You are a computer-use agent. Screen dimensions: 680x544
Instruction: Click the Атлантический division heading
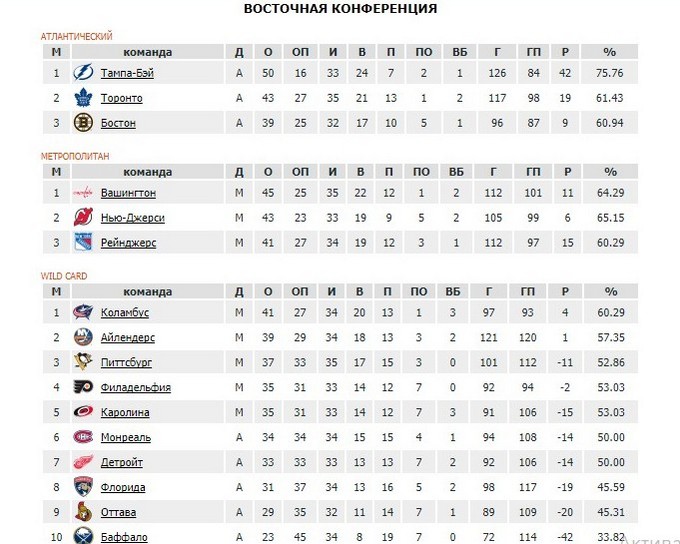[76, 36]
